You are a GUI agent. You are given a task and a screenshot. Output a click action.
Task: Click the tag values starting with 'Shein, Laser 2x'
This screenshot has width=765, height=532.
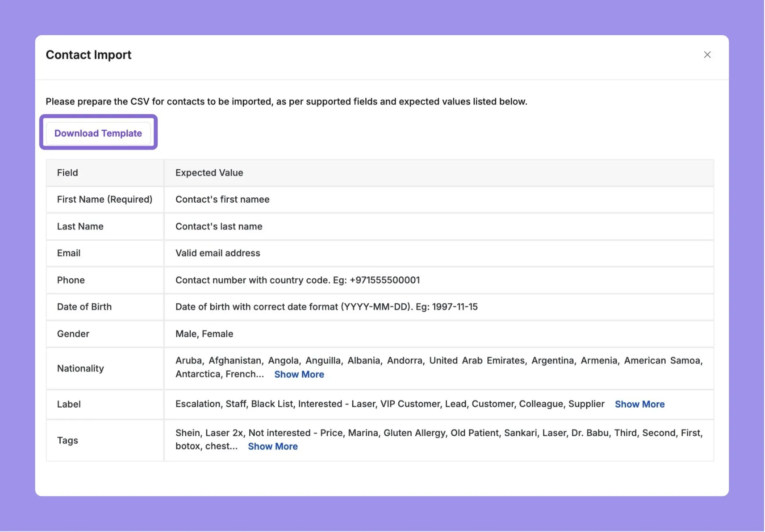pos(439,440)
